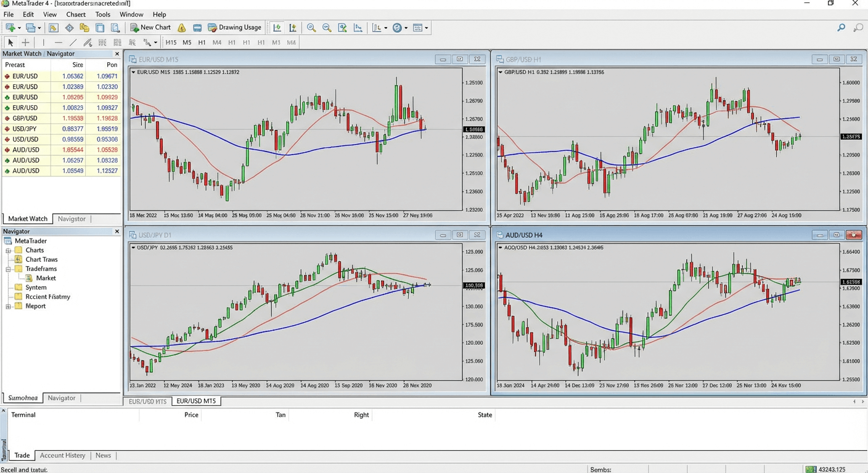Click the New Chart button
The height and width of the screenshot is (473, 868).
coord(150,28)
